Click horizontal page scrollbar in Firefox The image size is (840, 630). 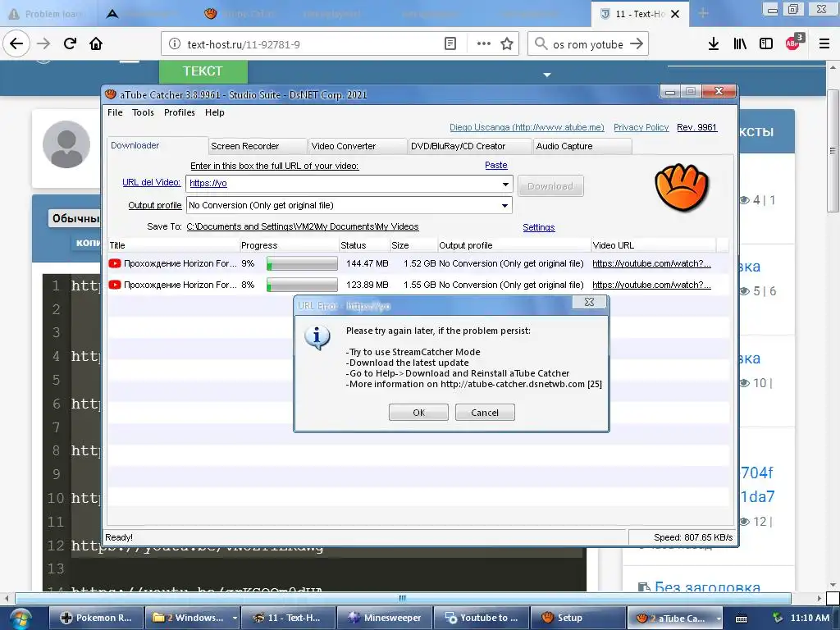(x=403, y=598)
